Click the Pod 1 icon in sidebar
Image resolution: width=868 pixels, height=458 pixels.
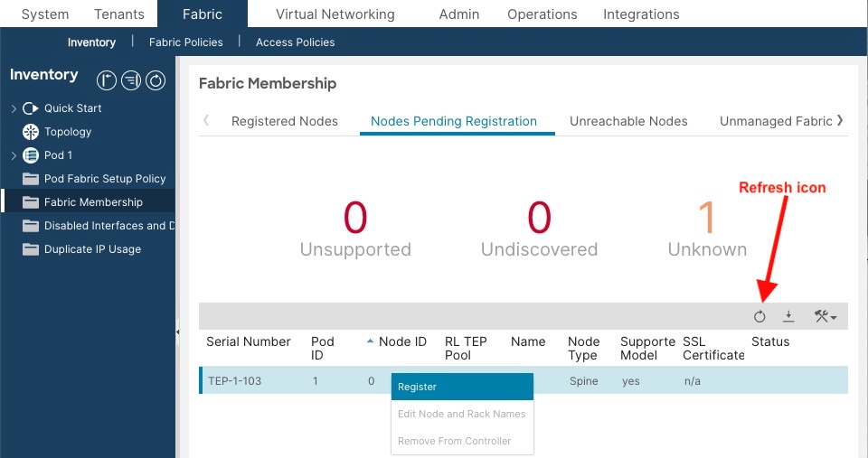(31, 155)
